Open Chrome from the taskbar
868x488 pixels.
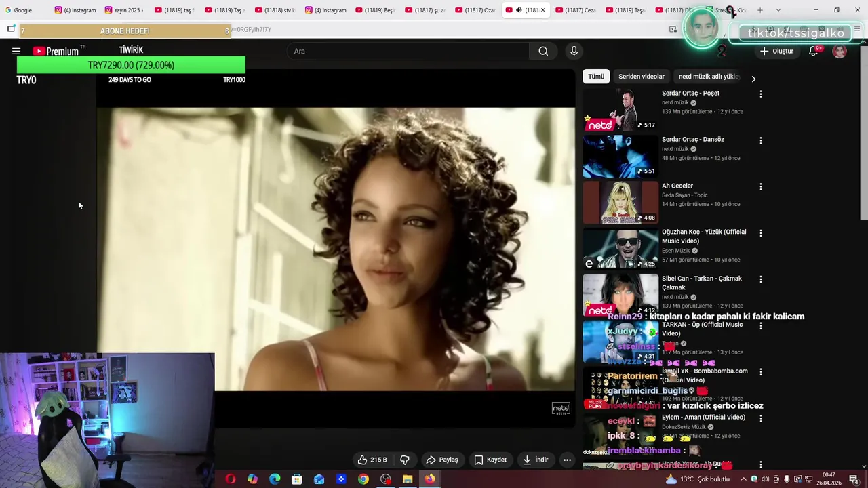pos(363,479)
